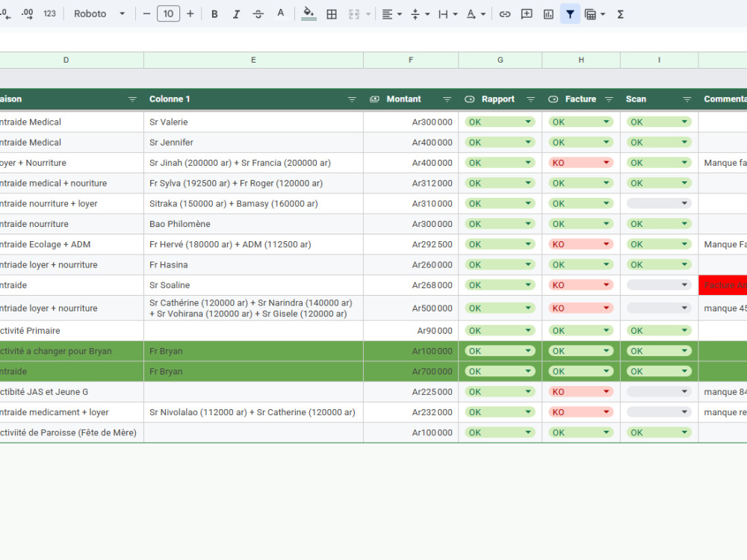Open the filter for Facture column
The image size is (747, 560).
[x=609, y=99]
